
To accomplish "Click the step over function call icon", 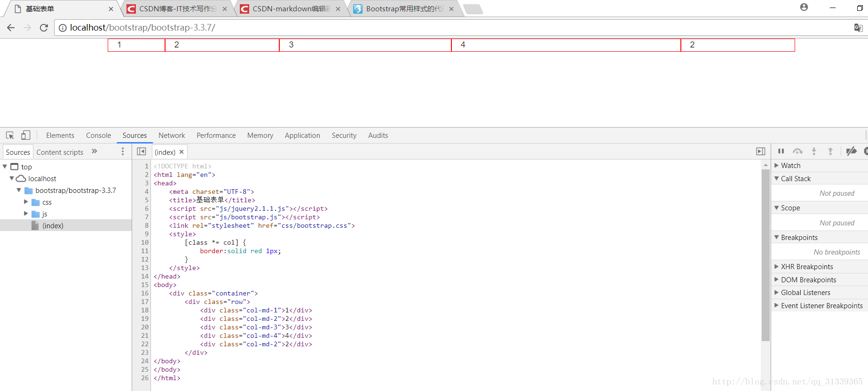I will tap(797, 151).
